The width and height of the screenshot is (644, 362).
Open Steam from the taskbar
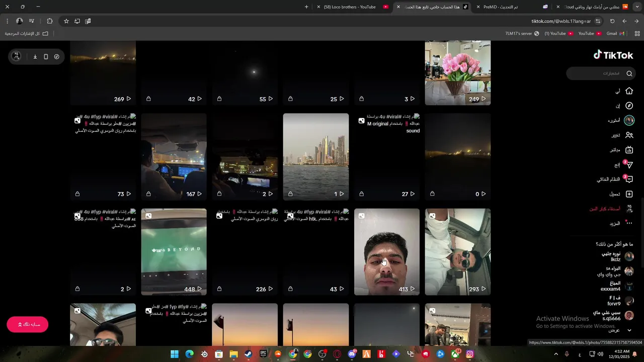pos(249,354)
